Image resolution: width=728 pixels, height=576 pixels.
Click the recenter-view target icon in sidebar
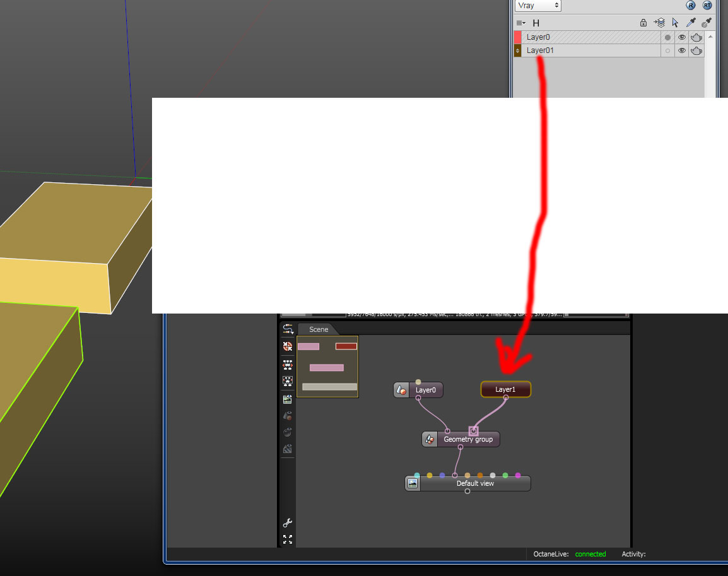click(x=288, y=346)
